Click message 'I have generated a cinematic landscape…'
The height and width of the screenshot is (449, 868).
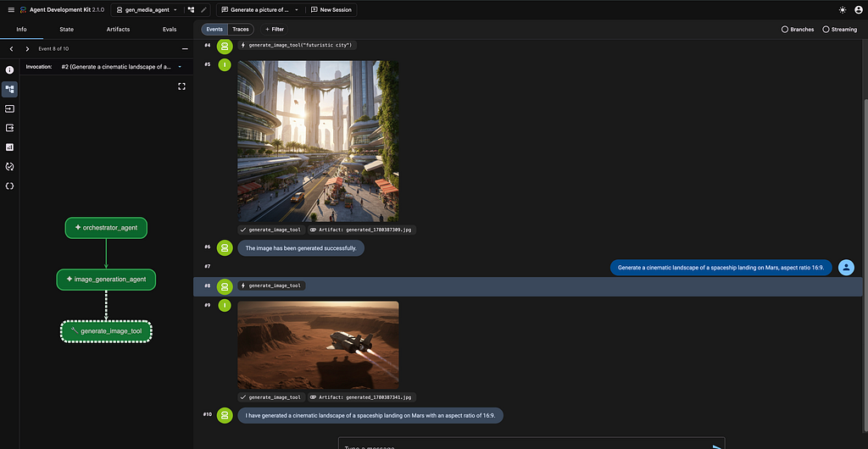[370, 416]
